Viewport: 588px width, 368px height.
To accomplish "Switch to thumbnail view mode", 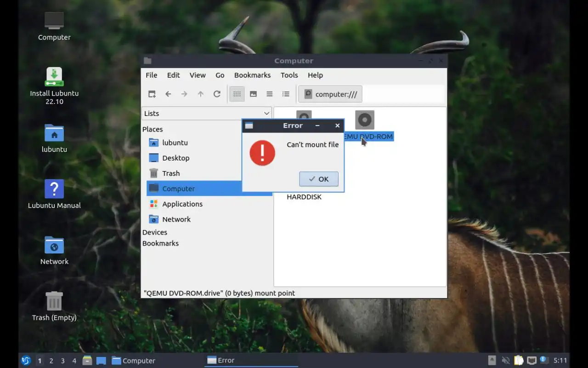I will 253,94.
